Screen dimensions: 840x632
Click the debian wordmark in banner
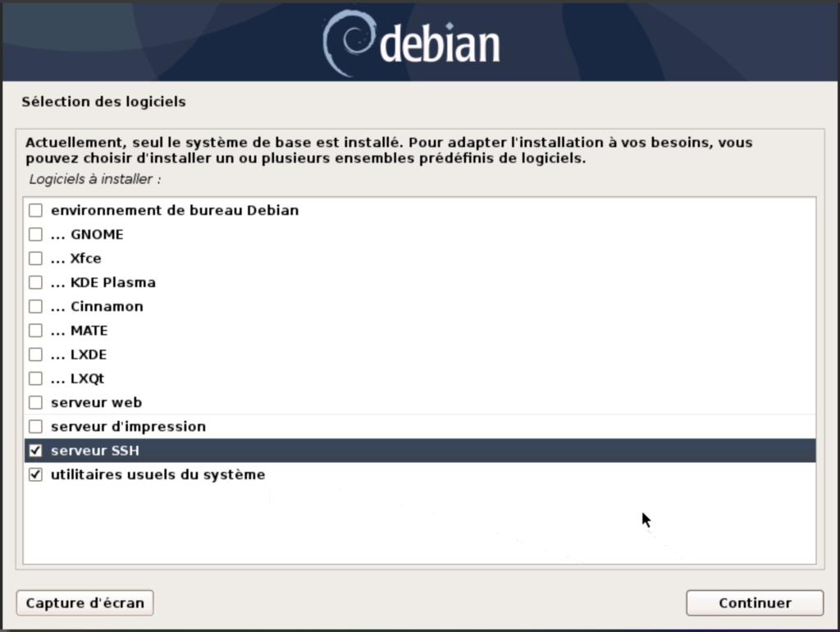point(440,44)
